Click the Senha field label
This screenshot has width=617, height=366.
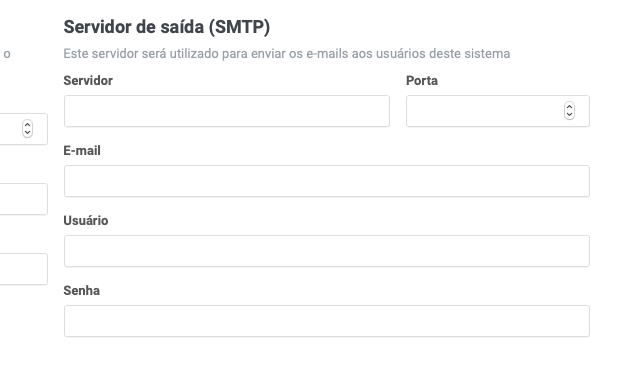81,291
